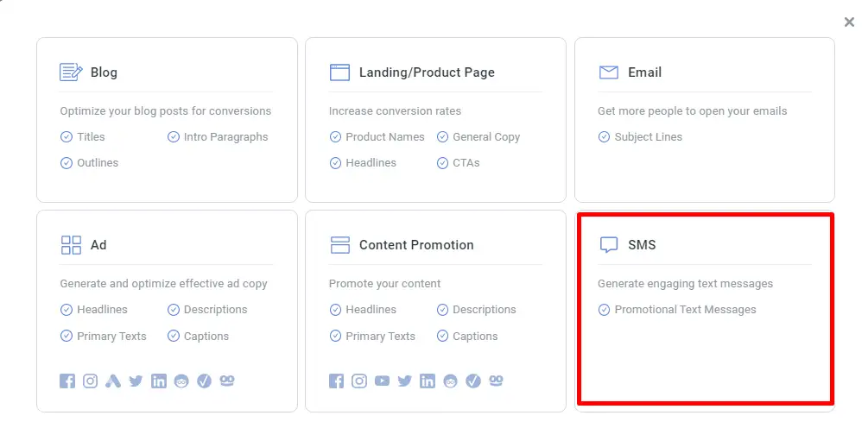This screenshot has height=447, width=868.
Task: Close the content type dialog
Action: [849, 22]
